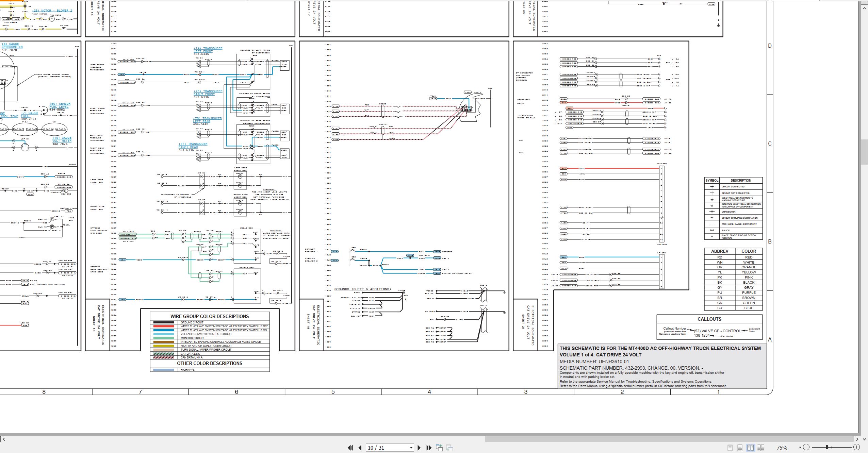Open the (76) TRANSDUCER RIGHT FRONT link
This screenshot has width=868, height=453.
pos(208,93)
